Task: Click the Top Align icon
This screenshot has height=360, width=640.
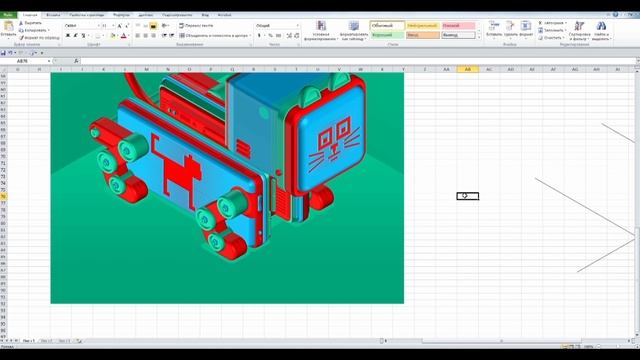Action: pyautogui.click(x=138, y=26)
